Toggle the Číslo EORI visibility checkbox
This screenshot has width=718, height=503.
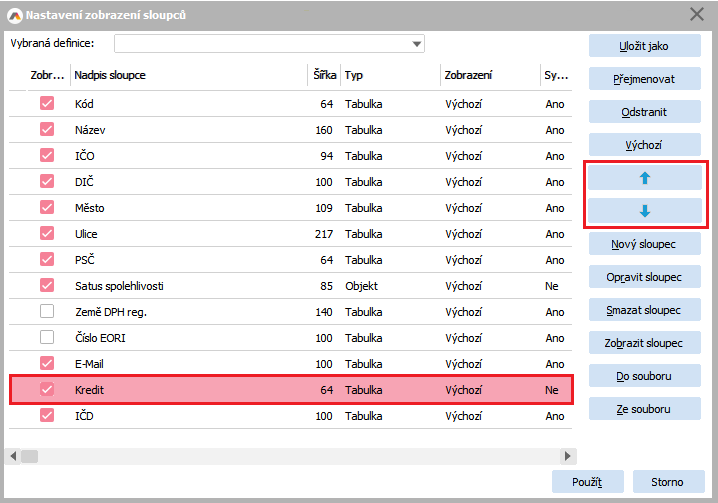47,337
